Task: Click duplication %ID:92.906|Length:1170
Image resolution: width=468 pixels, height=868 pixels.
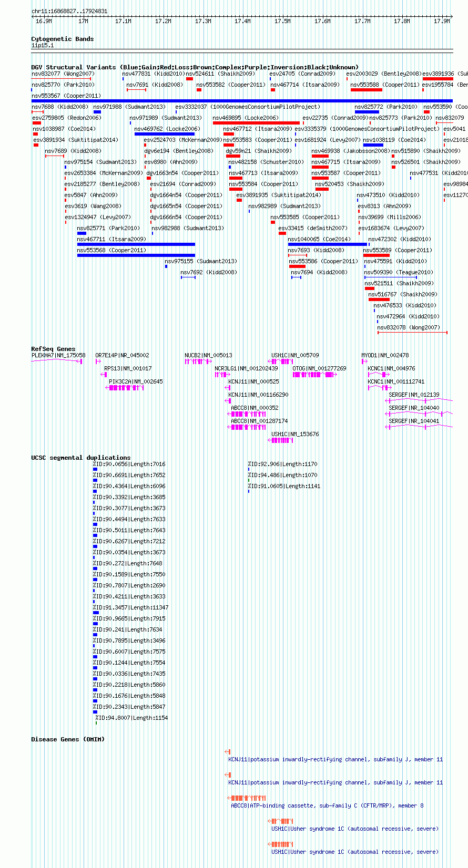Action: tap(283, 464)
